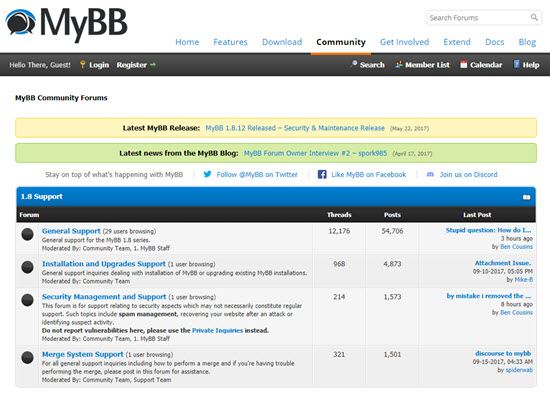Click Security Management post count 1,573
The image size is (550, 393).
tap(392, 297)
